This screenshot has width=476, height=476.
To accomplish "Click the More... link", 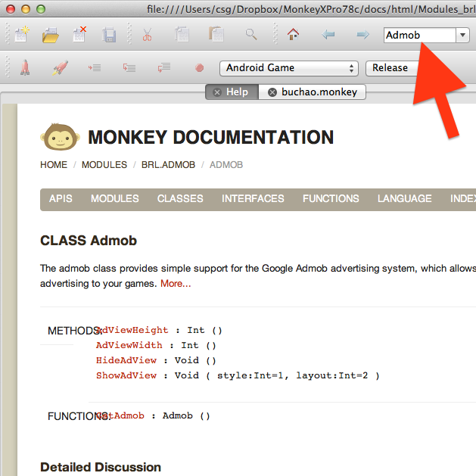I will [x=176, y=284].
